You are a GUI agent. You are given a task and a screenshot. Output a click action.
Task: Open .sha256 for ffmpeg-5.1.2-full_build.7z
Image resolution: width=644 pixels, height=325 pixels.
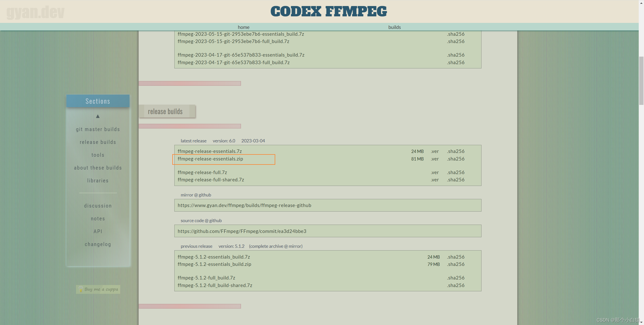[456, 278]
